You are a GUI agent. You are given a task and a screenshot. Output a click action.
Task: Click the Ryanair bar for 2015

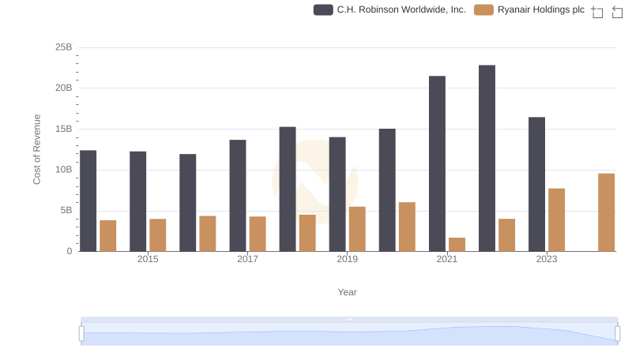tap(157, 235)
